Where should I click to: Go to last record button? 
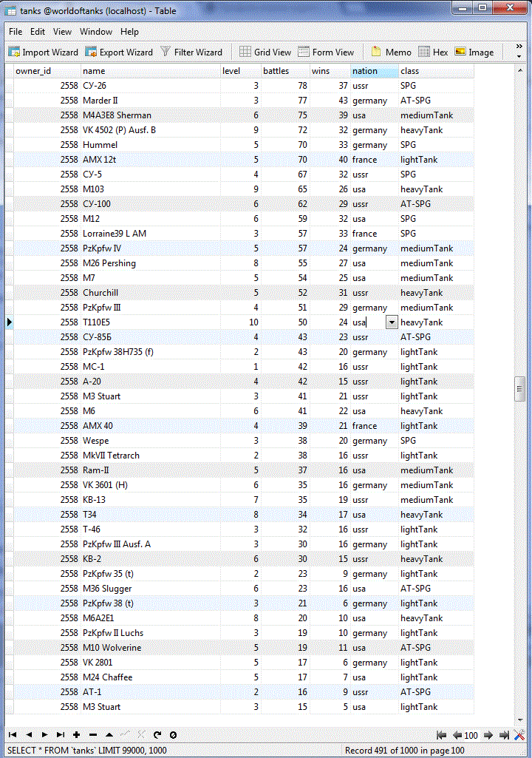(61, 735)
